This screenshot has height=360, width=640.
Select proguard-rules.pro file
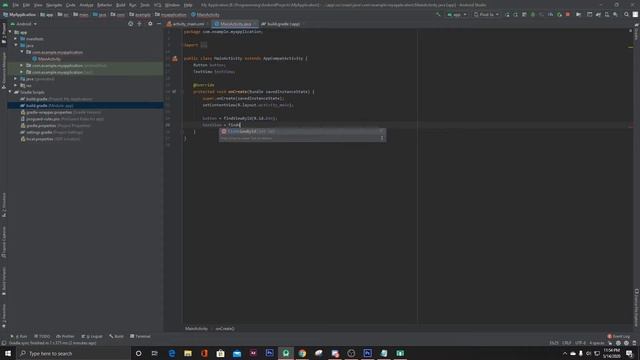coord(62,119)
